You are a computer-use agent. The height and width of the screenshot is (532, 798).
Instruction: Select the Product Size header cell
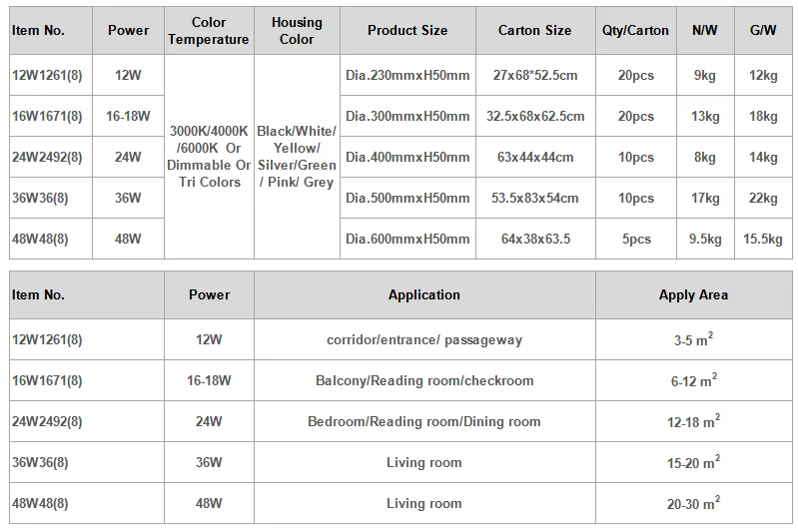tap(406, 31)
